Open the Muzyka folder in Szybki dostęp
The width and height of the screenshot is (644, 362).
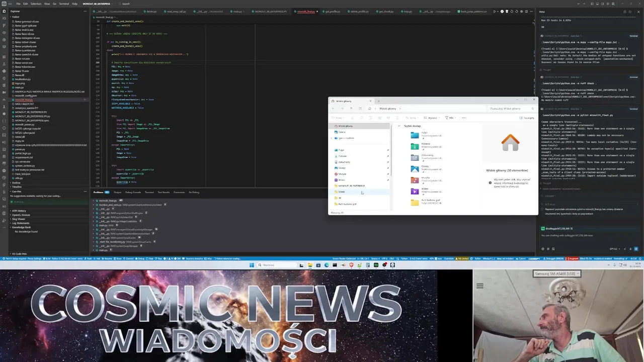[x=426, y=180]
